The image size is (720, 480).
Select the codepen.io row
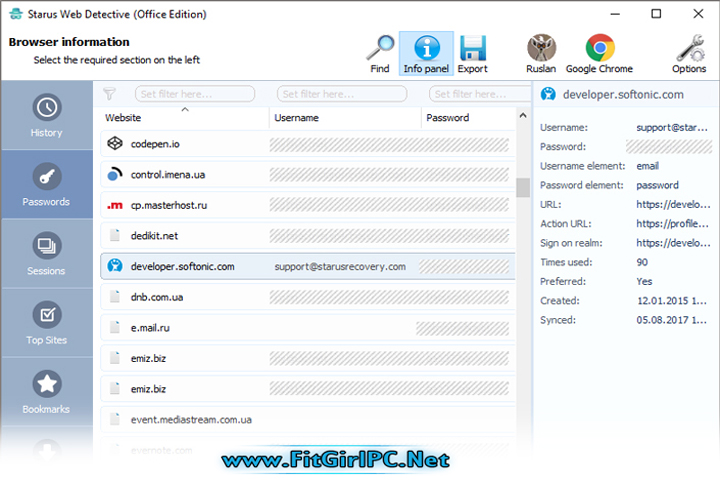coord(308,144)
